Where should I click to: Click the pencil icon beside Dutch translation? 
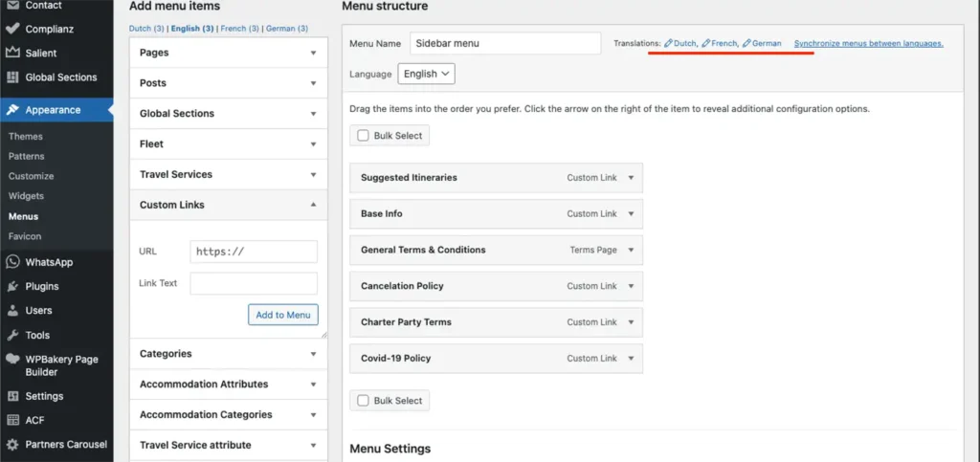click(668, 43)
